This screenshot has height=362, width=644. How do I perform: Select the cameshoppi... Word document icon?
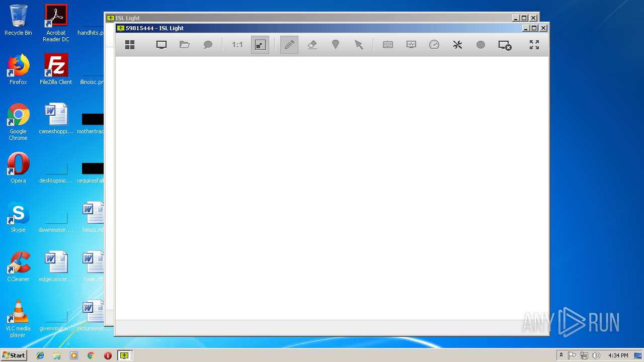56,119
